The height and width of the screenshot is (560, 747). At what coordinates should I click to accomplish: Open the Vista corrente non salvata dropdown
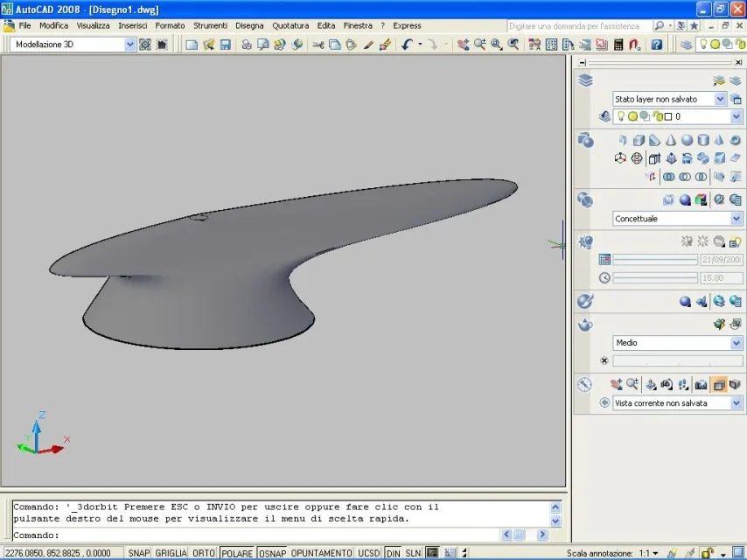tap(736, 403)
